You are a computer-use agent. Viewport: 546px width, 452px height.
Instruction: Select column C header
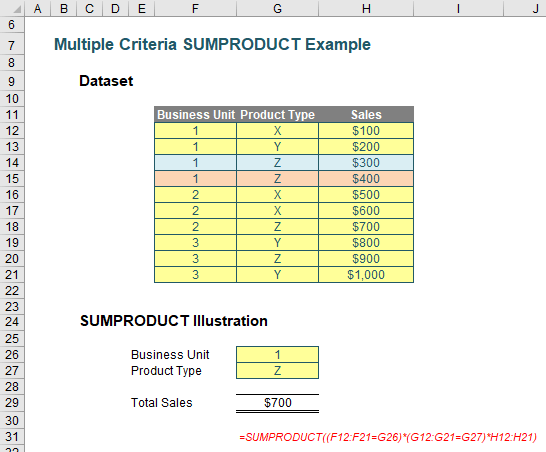tap(89, 8)
